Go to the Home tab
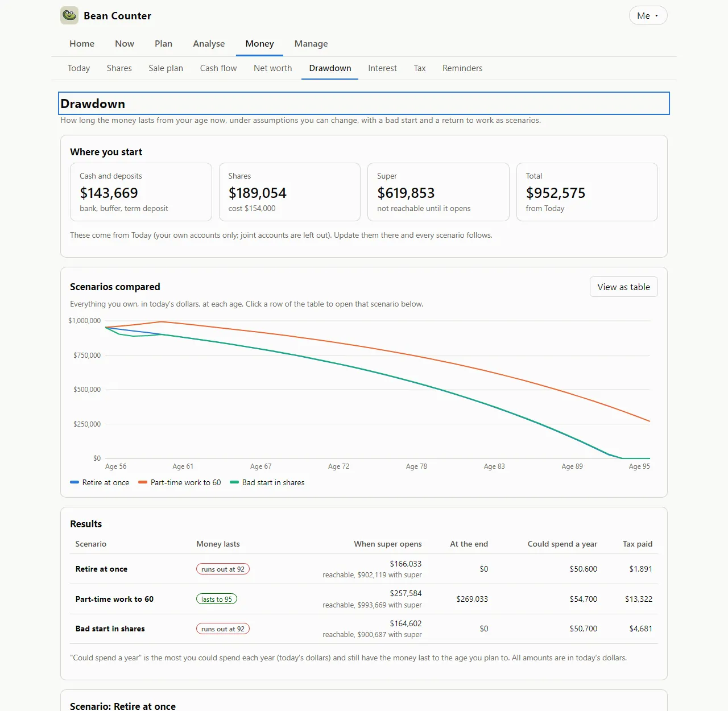Screen dimensions: 728x711 [x=82, y=44]
